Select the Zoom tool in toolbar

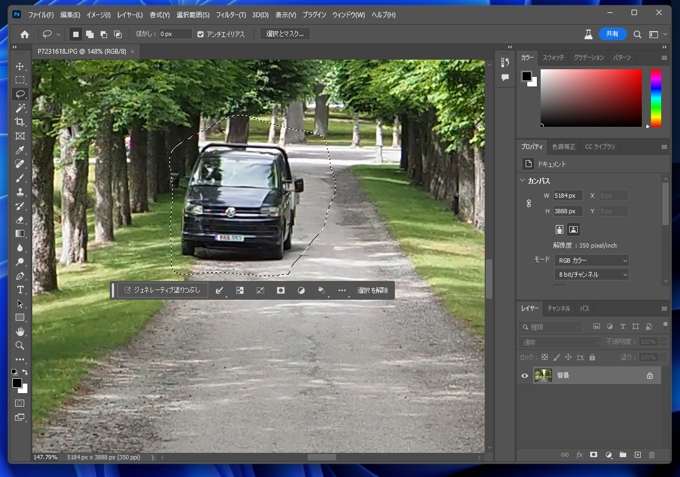(x=20, y=345)
